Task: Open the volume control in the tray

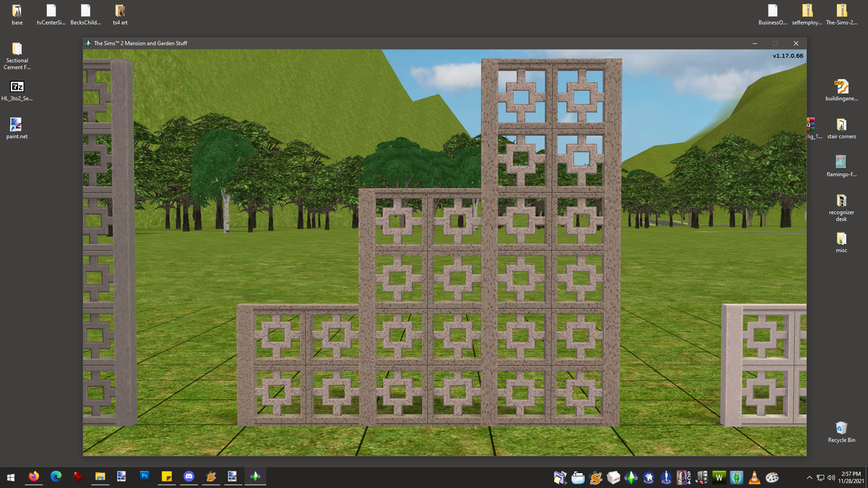Action: [831, 477]
